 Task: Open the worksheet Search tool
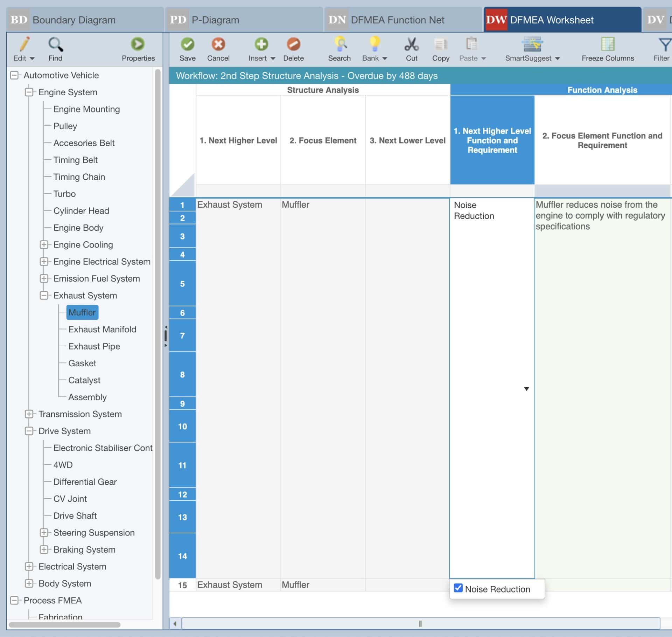pyautogui.click(x=339, y=49)
